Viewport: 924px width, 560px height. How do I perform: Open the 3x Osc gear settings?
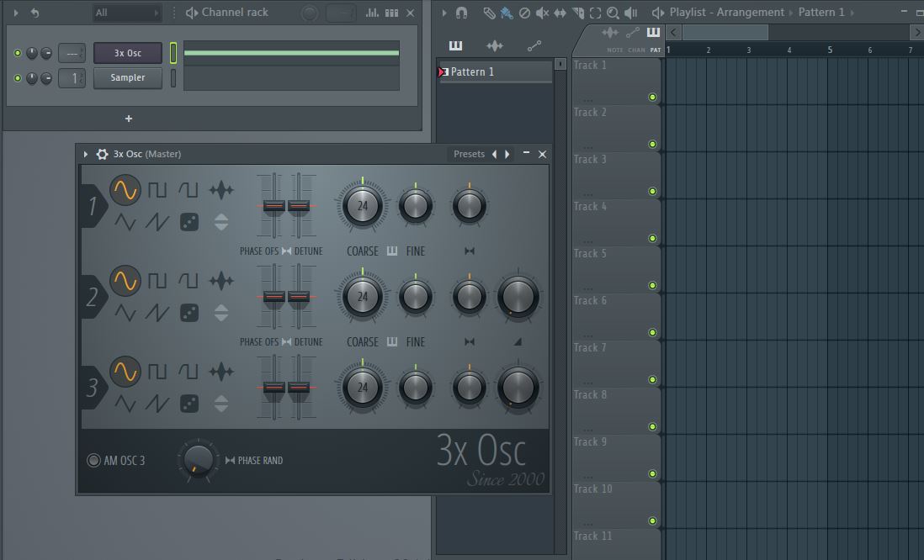pos(102,154)
